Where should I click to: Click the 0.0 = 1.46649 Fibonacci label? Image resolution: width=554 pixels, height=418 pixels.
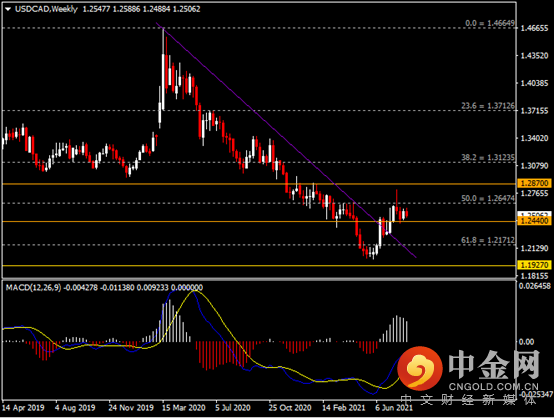point(490,23)
